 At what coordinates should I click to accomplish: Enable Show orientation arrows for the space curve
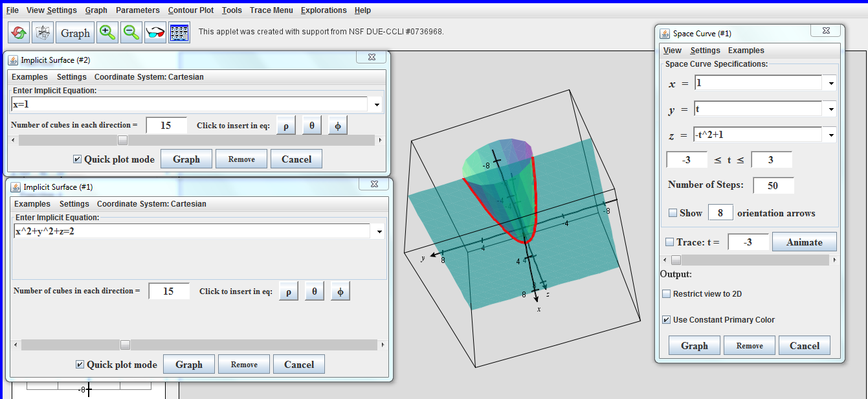pyautogui.click(x=672, y=213)
